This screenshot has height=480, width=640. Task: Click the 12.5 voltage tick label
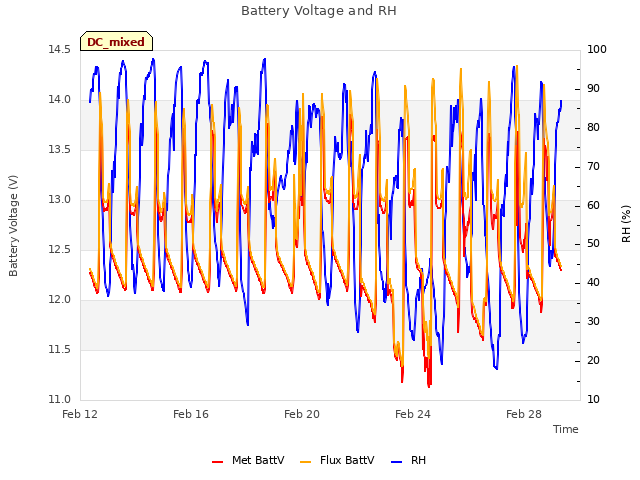click(59, 249)
